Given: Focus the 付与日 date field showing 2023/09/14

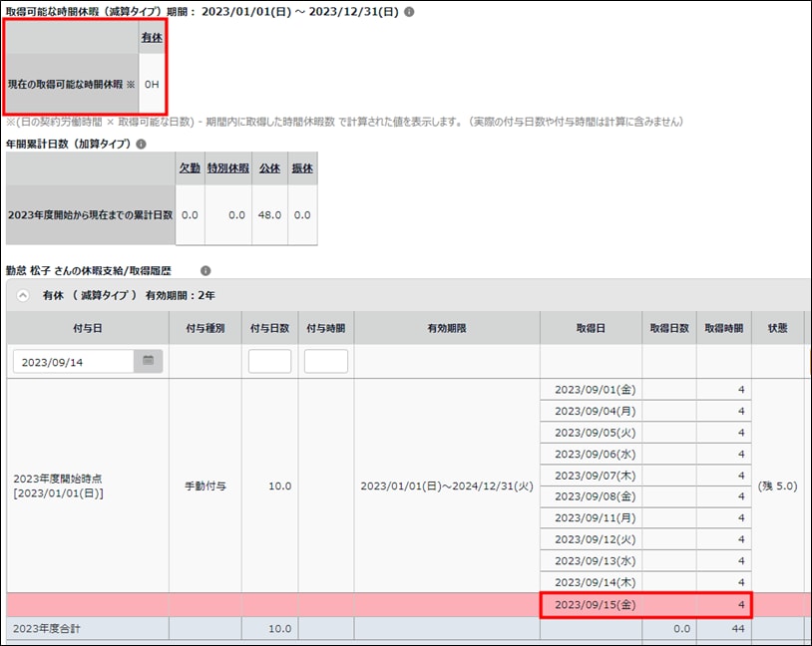Looking at the screenshot, I should point(73,362).
